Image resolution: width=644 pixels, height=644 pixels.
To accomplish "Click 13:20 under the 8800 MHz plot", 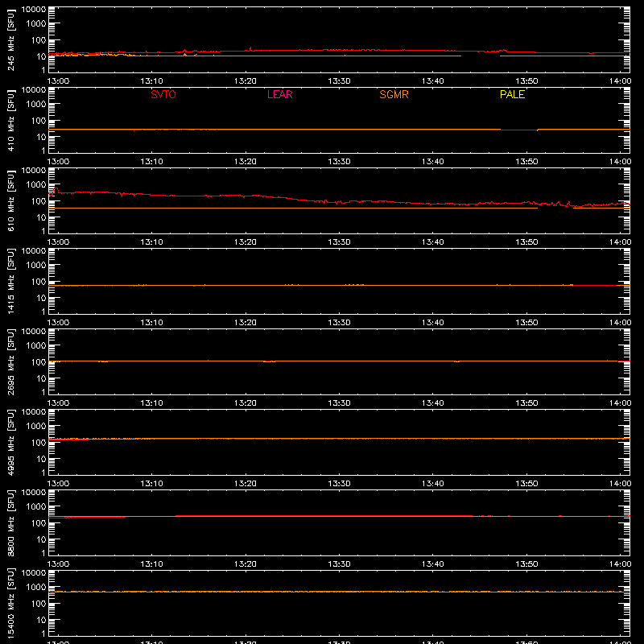I will [246, 564].
